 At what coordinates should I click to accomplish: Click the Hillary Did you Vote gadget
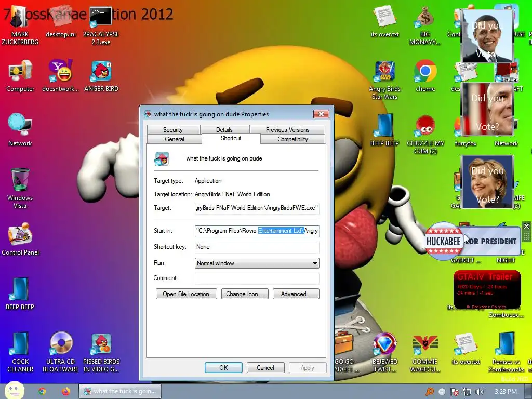(487, 182)
